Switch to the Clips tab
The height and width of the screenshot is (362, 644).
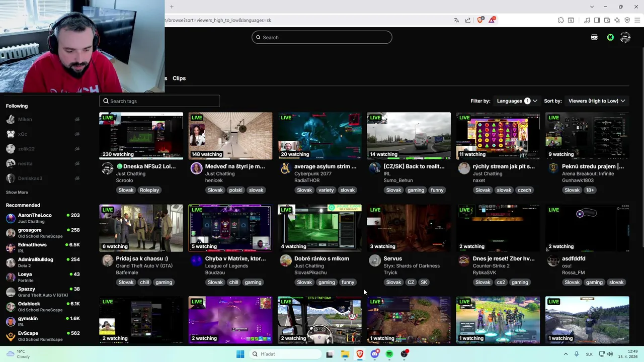pyautogui.click(x=179, y=78)
